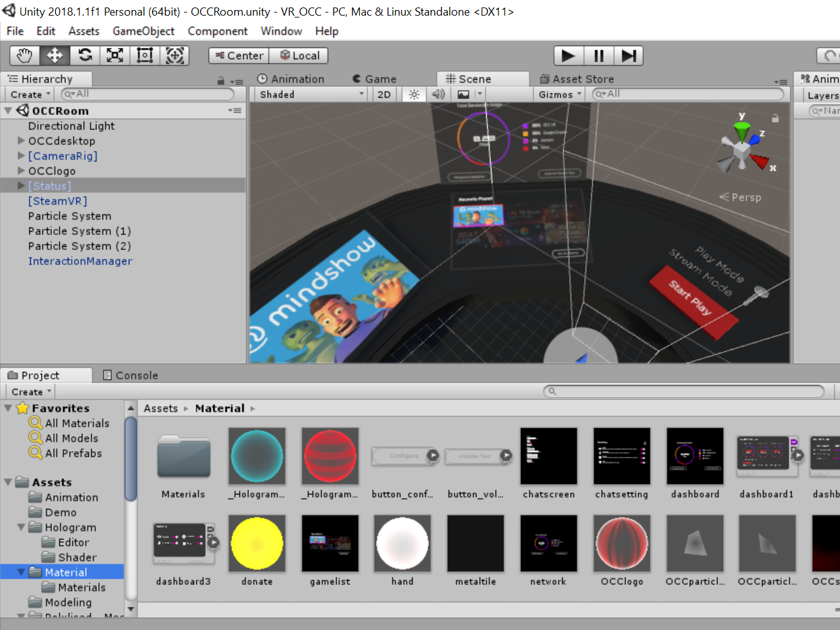Switch to the Asset Store tab

click(x=577, y=79)
